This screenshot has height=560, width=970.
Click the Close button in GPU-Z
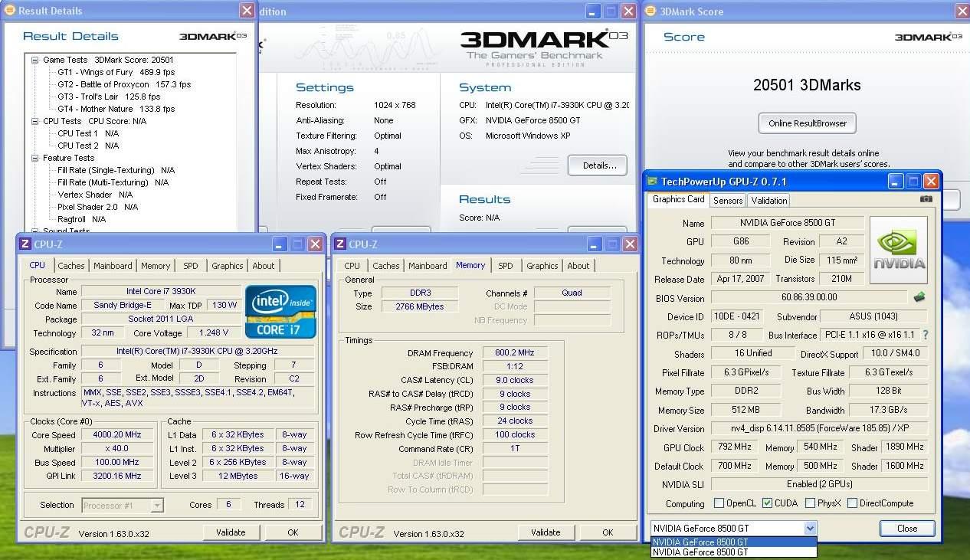point(907,529)
